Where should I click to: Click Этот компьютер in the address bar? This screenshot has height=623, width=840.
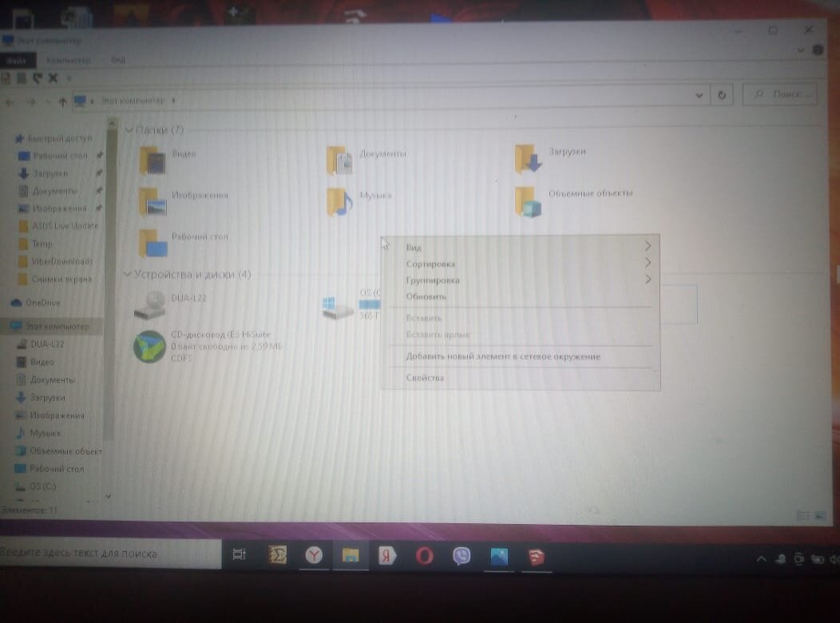click(133, 100)
